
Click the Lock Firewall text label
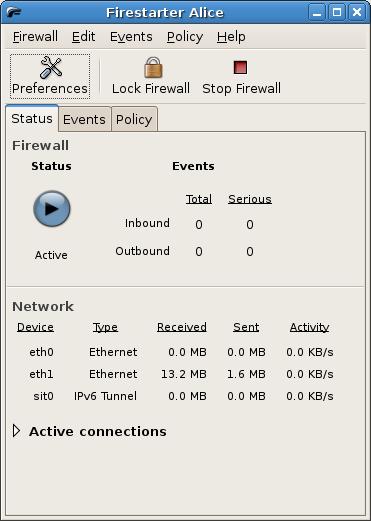(x=151, y=89)
